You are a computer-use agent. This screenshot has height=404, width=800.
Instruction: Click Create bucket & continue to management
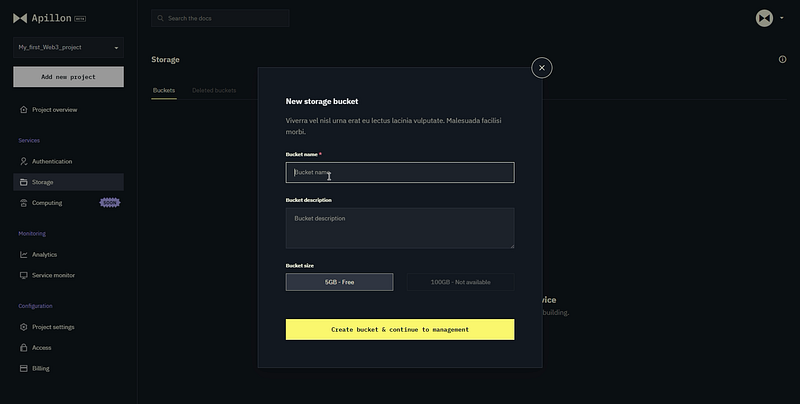click(400, 330)
